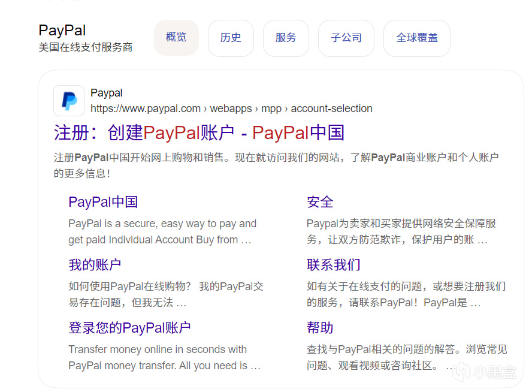Switch to the 历史 tab
The height and width of the screenshot is (392, 532).
[x=231, y=38]
